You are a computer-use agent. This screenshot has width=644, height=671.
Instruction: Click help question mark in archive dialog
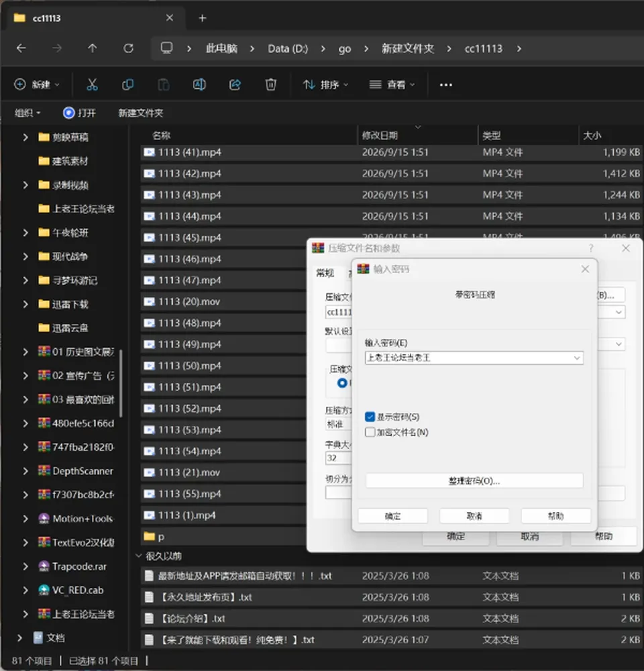[x=591, y=248]
